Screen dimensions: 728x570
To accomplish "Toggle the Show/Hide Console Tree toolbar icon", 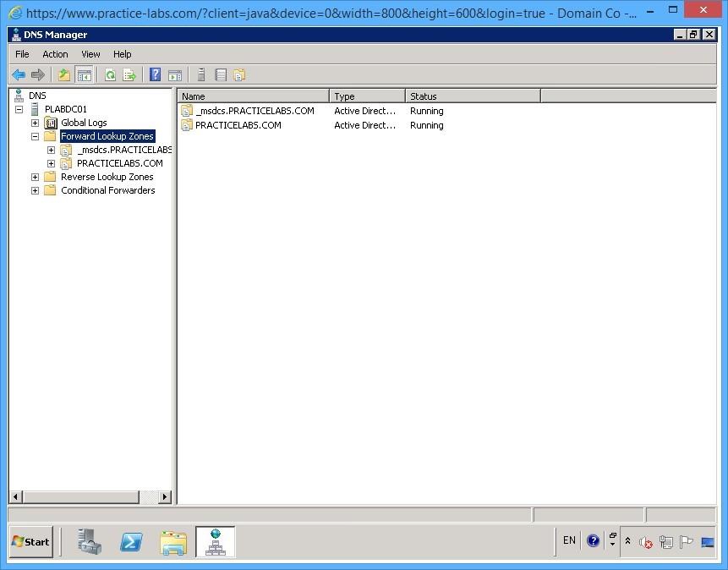I will point(85,74).
